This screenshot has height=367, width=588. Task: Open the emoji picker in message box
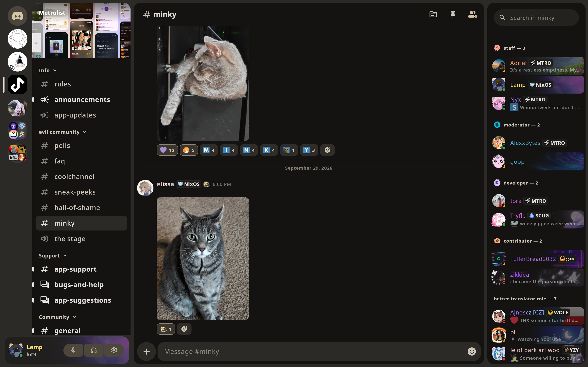472,351
